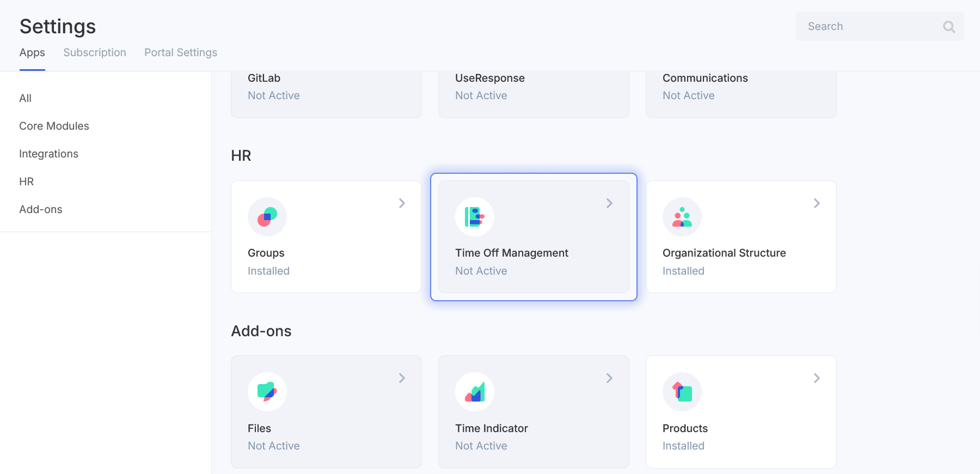This screenshot has width=980, height=474.
Task: Click the Time Off Management icon
Action: click(474, 217)
